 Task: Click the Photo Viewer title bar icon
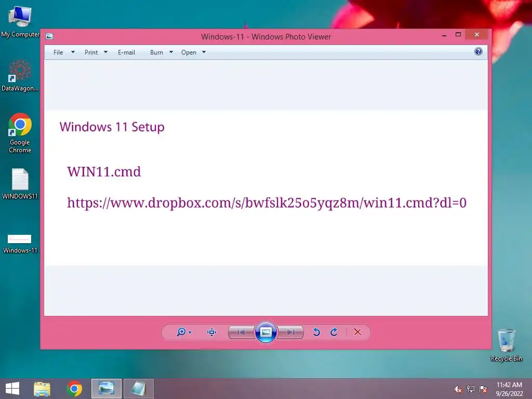(x=49, y=36)
